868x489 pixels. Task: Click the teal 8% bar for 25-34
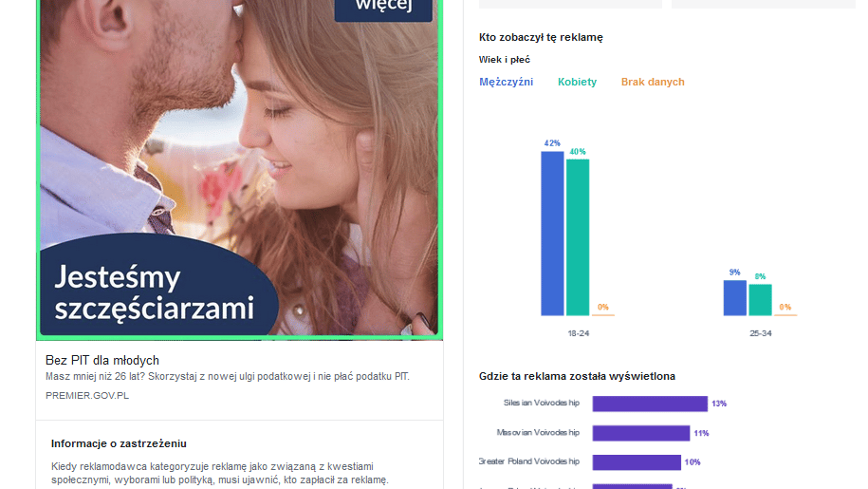click(760, 300)
